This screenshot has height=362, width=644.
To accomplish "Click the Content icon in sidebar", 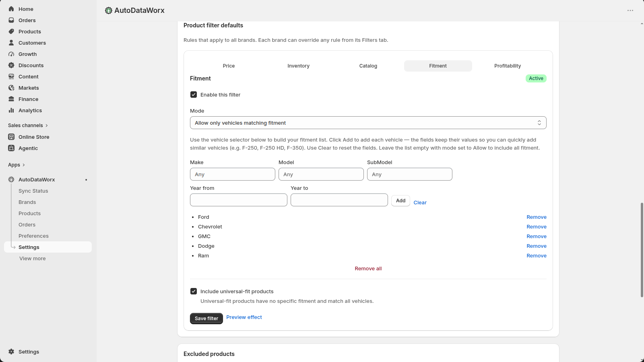I will click(11, 76).
